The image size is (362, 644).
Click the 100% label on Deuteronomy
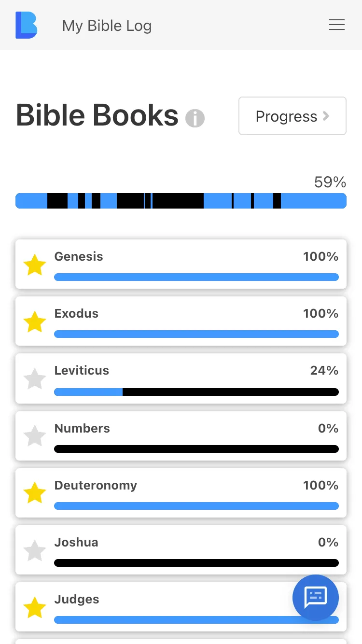click(320, 485)
